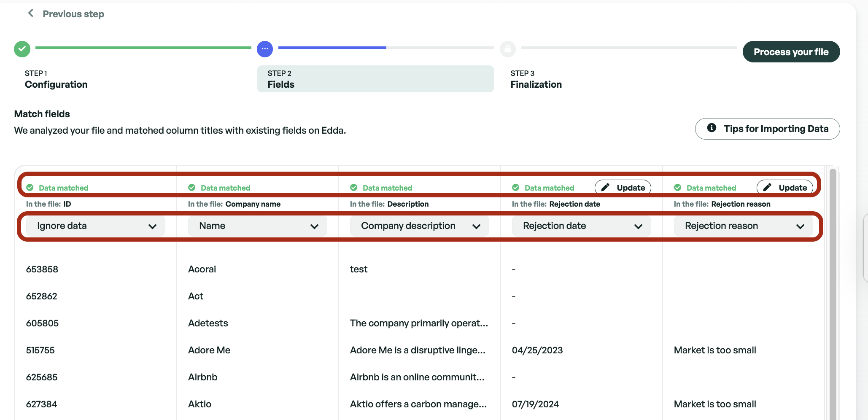Click the description cell reading test
Viewport: 868px width, 420px height.
[359, 269]
